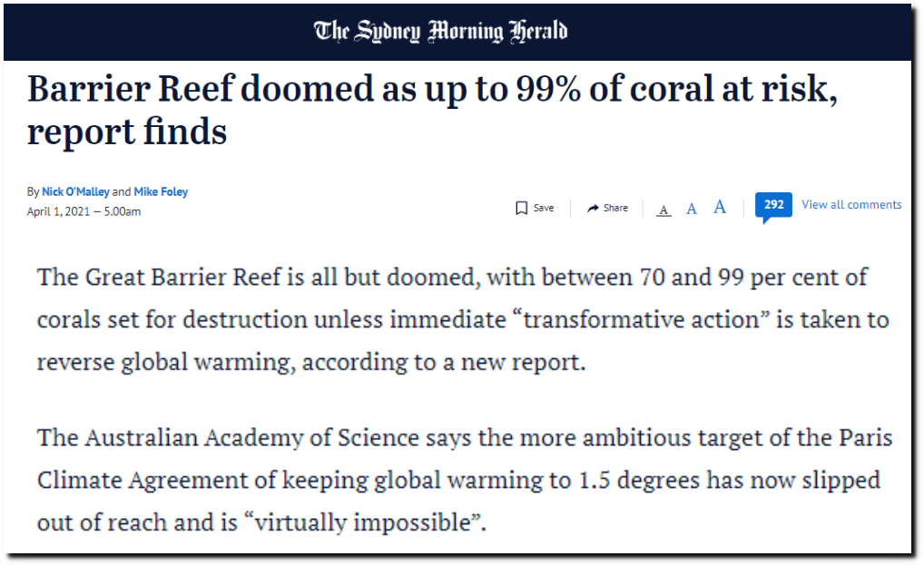
Task: Select the smallest underlined A font size
Action: click(664, 210)
